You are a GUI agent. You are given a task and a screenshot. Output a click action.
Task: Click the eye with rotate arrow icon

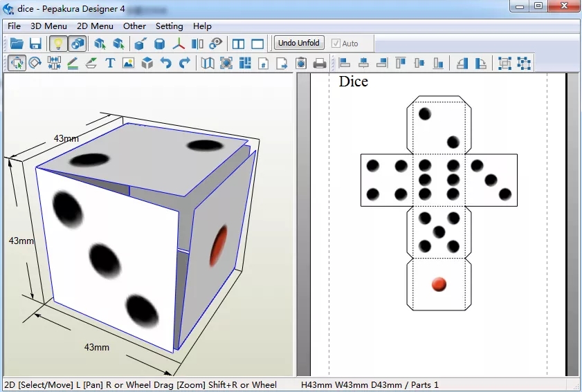tap(216, 44)
